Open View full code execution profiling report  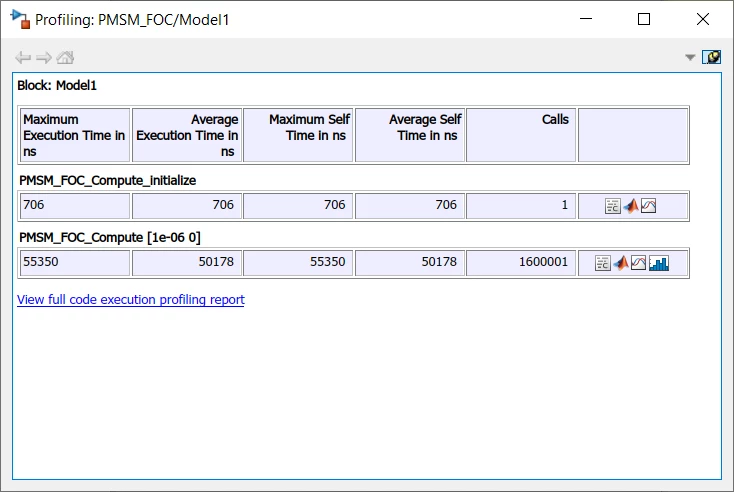(131, 300)
